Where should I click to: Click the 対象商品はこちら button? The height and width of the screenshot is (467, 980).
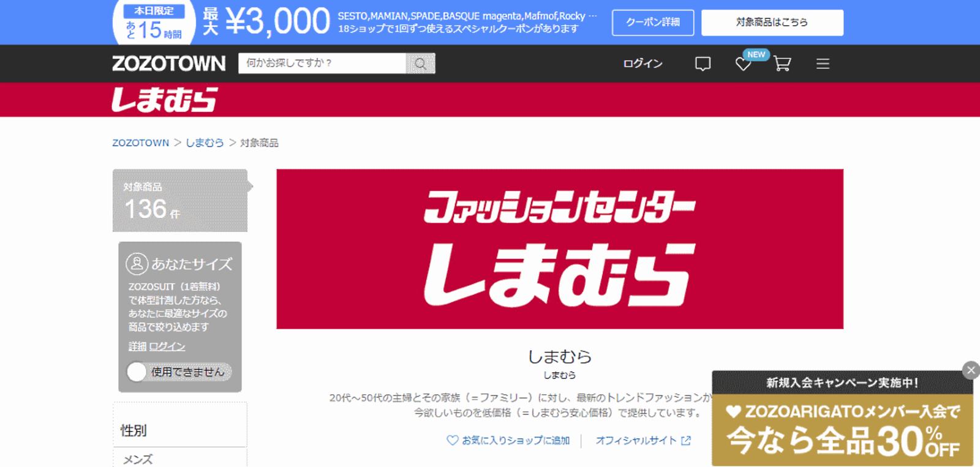point(772,23)
